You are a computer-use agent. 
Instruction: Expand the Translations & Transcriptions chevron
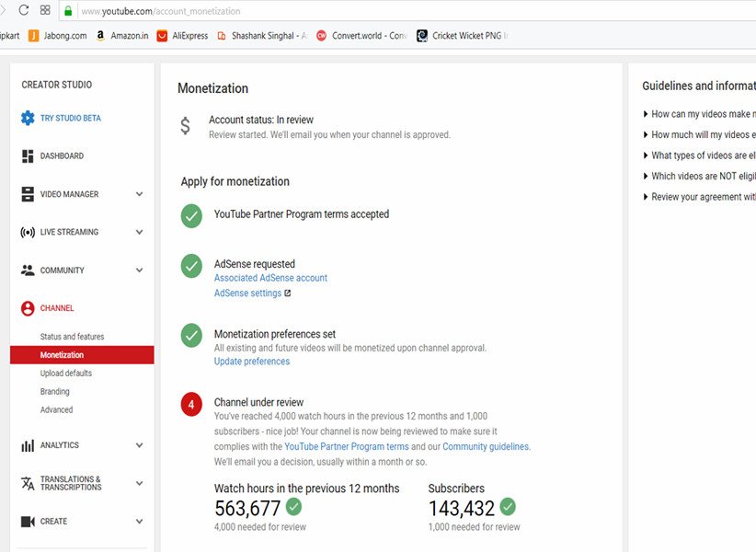point(140,483)
